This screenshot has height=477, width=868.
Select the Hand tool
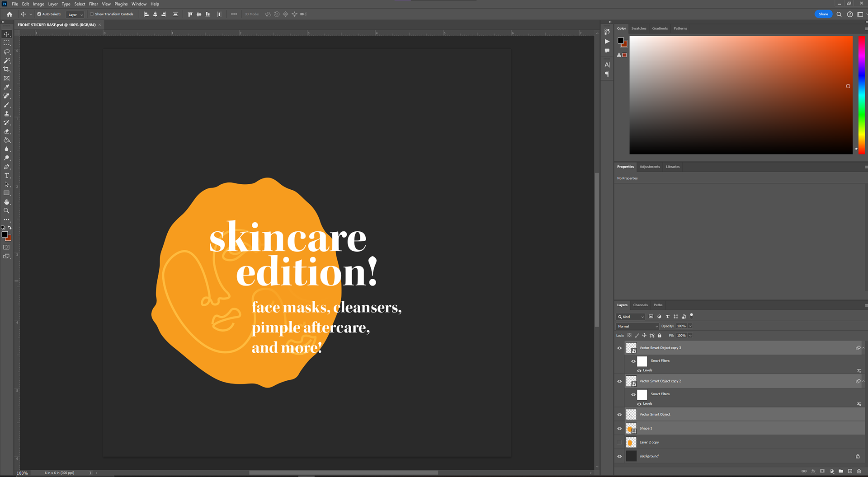(6, 202)
